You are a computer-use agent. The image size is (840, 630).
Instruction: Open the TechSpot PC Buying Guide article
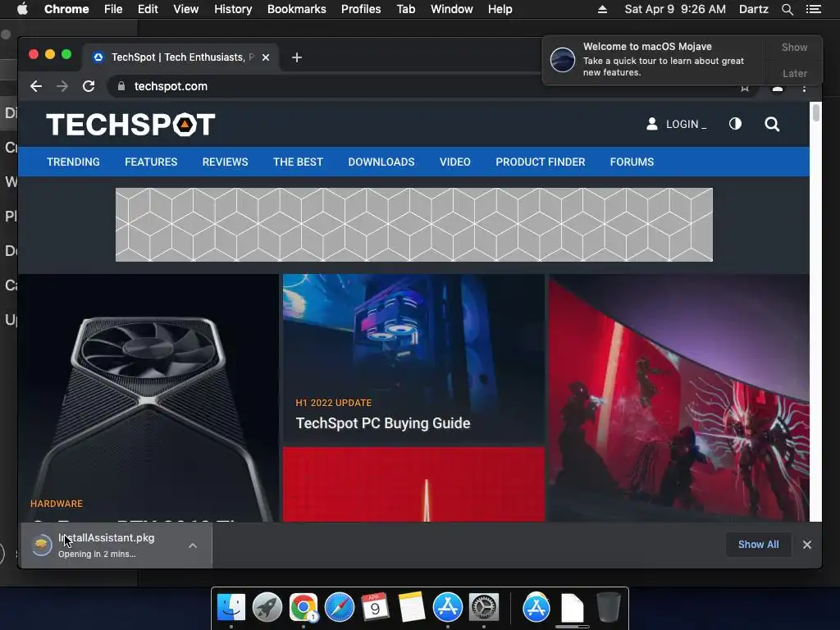click(x=383, y=423)
